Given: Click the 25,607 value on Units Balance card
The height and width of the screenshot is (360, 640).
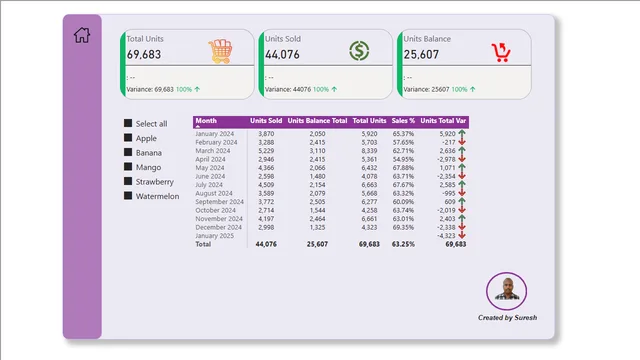Looking at the screenshot, I should (421, 54).
